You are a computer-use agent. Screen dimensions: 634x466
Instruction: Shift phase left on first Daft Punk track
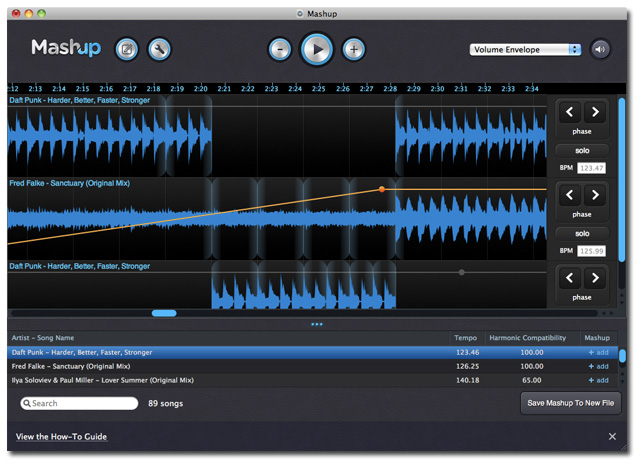point(570,112)
